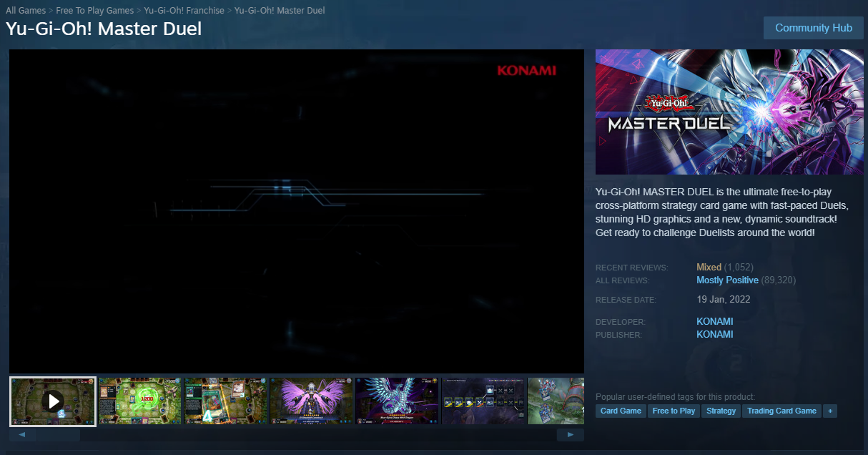Image resolution: width=868 pixels, height=455 pixels.
Task: Open the Mixed recent reviews summary
Action: coord(709,267)
